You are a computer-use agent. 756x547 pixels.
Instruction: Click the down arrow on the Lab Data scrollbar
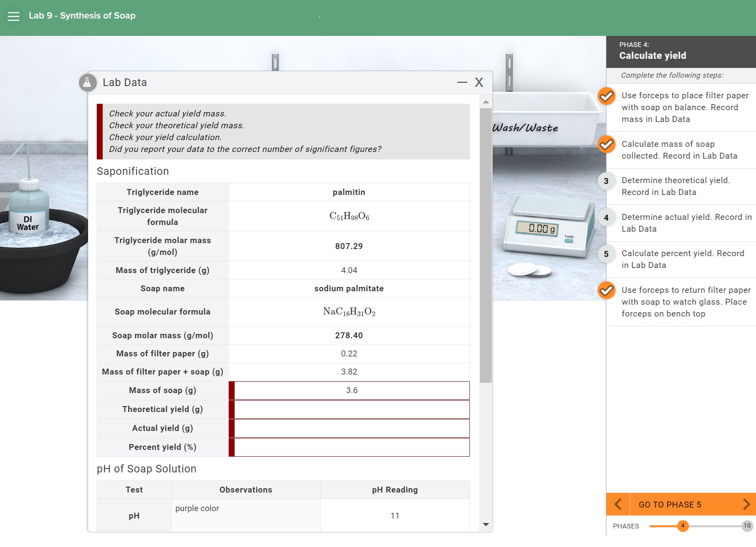tap(485, 525)
